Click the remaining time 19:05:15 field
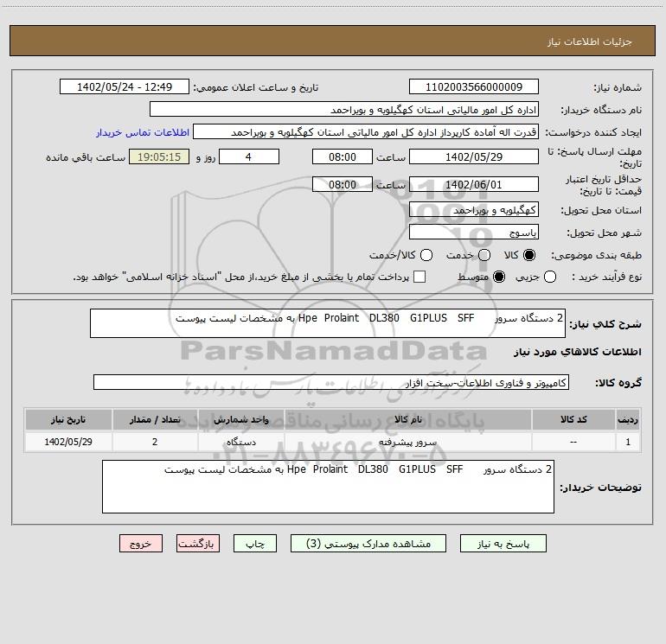Image resolution: width=666 pixels, height=644 pixels. click(x=159, y=156)
